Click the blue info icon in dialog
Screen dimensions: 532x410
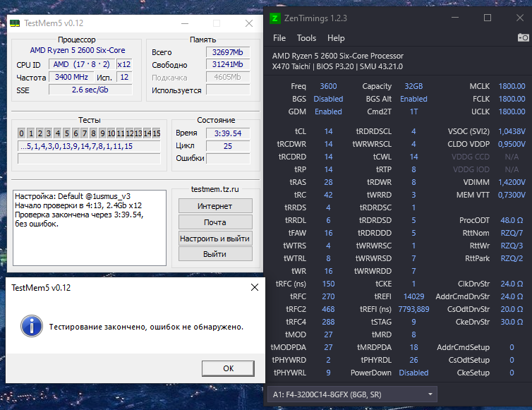click(x=32, y=326)
